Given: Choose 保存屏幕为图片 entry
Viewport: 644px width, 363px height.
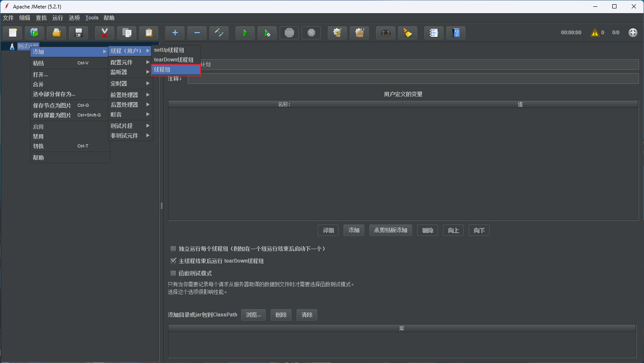Looking at the screenshot, I should point(70,115).
